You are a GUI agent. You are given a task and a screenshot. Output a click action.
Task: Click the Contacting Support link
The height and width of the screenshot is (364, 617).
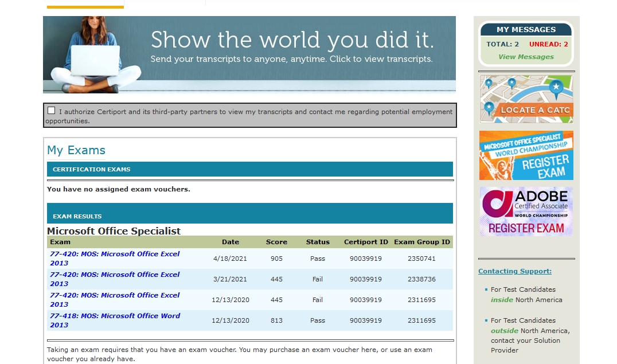[x=514, y=271]
